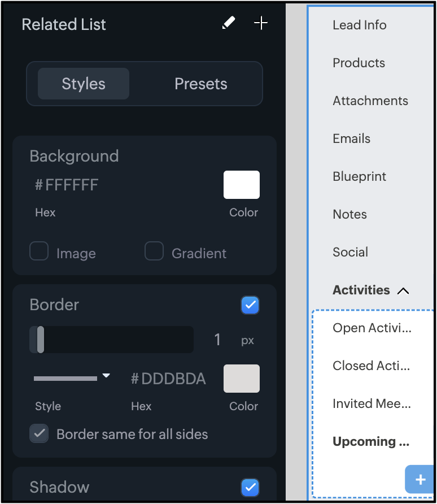Open the Lead Info list item

pyautogui.click(x=360, y=25)
